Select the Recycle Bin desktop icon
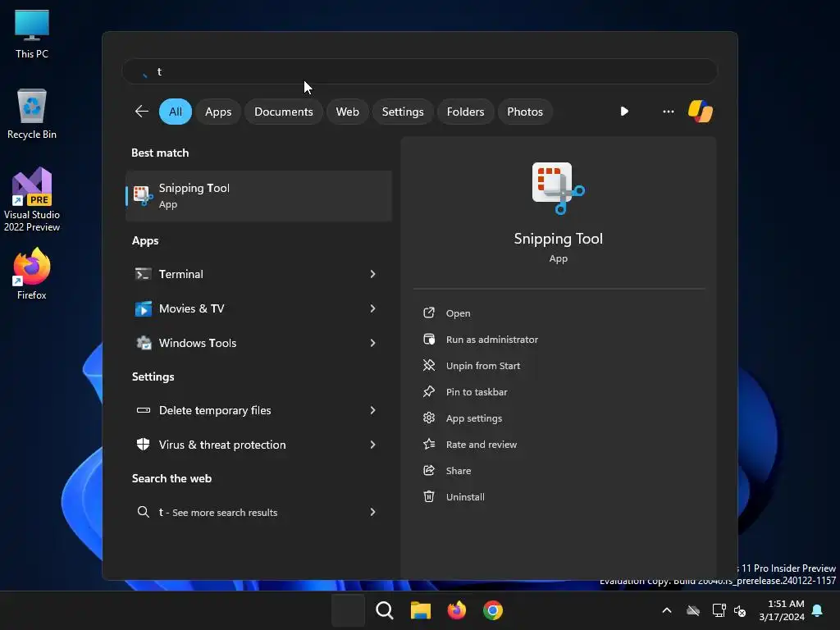Image resolution: width=840 pixels, height=630 pixels. click(x=32, y=113)
